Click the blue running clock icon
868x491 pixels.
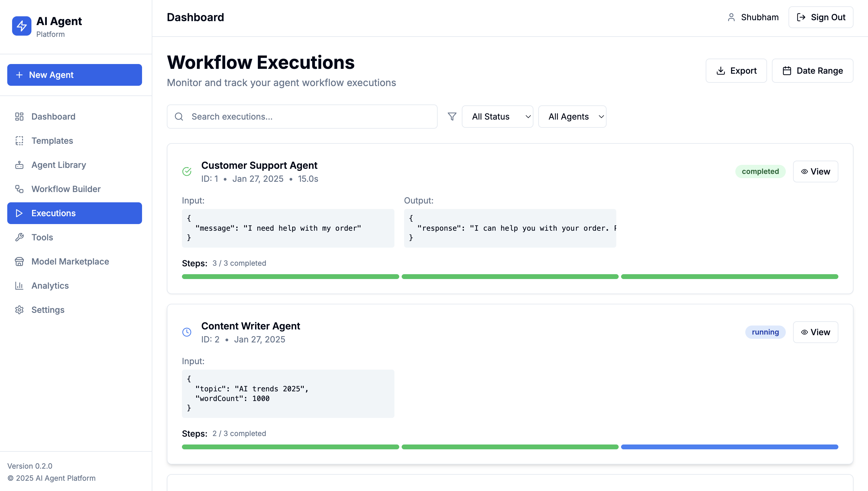187,332
